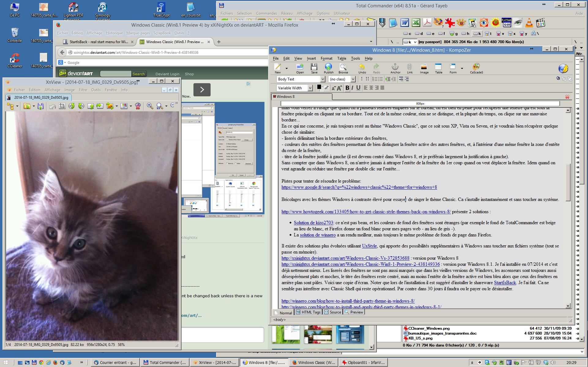This screenshot has height=367, width=588.
Task: Switch to Source view mode
Action: [333, 312]
